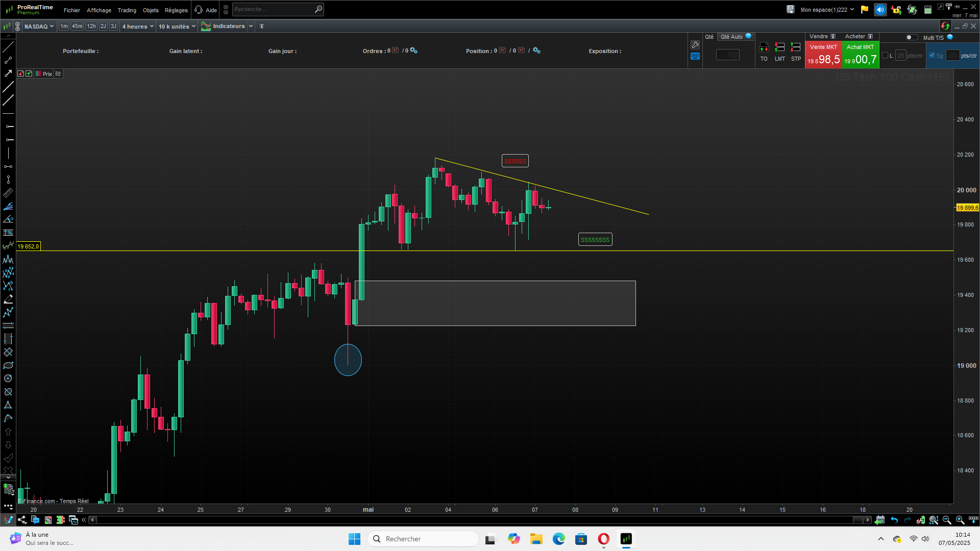Click the Achat MKT buy button
980x551 pixels.
click(x=860, y=55)
